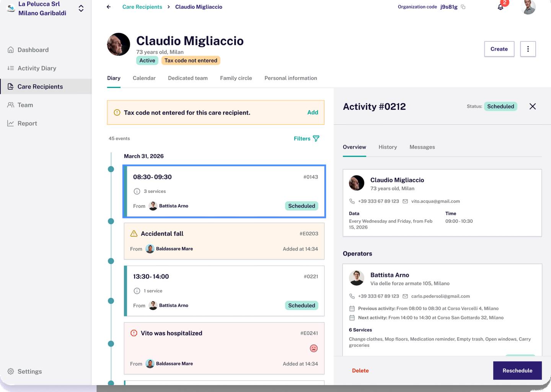Copy the organization code icon
Image resolution: width=551 pixels, height=392 pixels.
coord(463,7)
